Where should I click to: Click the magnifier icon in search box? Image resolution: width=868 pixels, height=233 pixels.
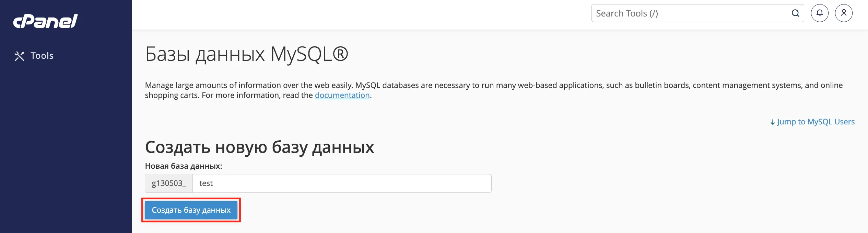795,13
